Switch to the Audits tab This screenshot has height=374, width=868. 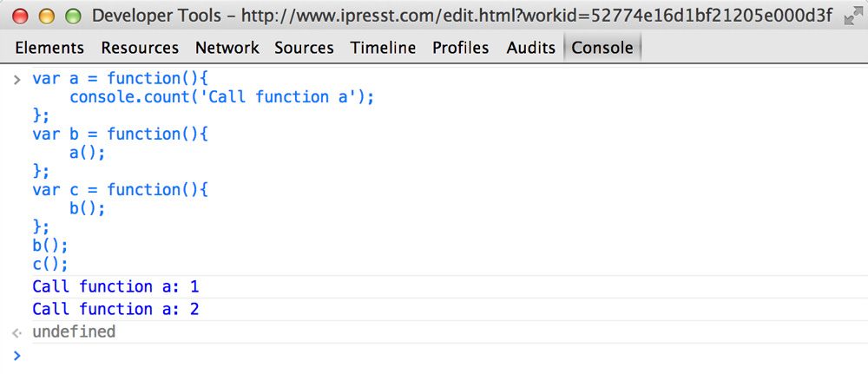[530, 48]
